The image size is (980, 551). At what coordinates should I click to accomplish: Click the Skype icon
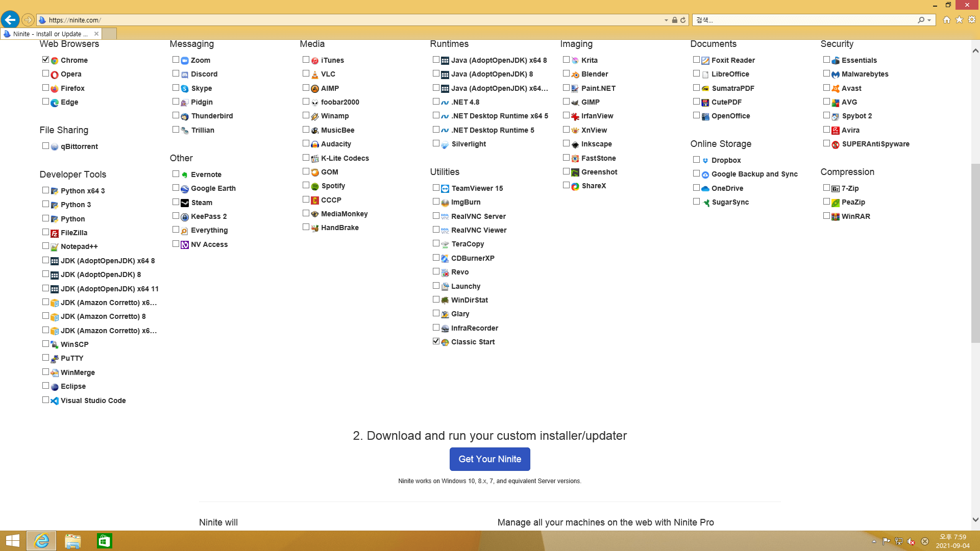click(185, 88)
